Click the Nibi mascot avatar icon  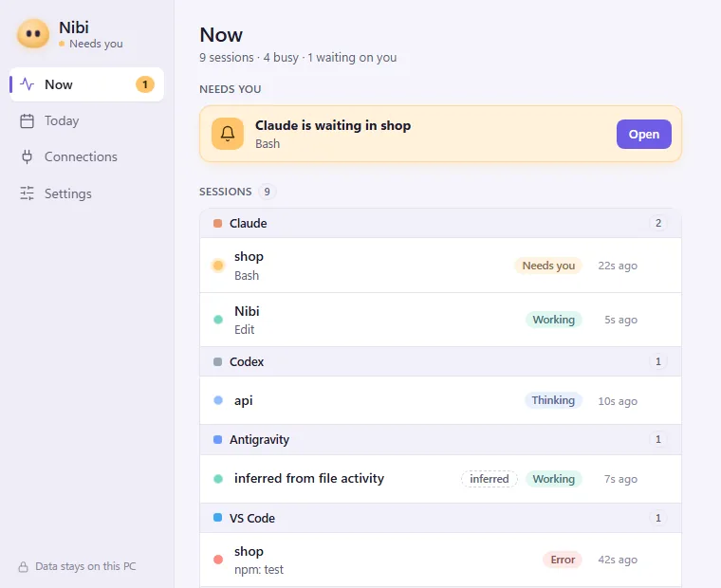[33, 33]
